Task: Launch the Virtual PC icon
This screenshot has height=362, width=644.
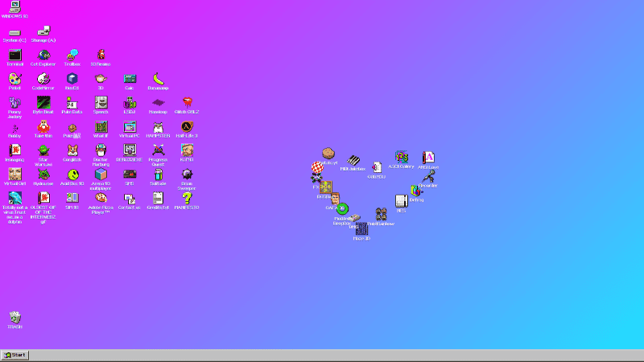Action: click(x=130, y=126)
